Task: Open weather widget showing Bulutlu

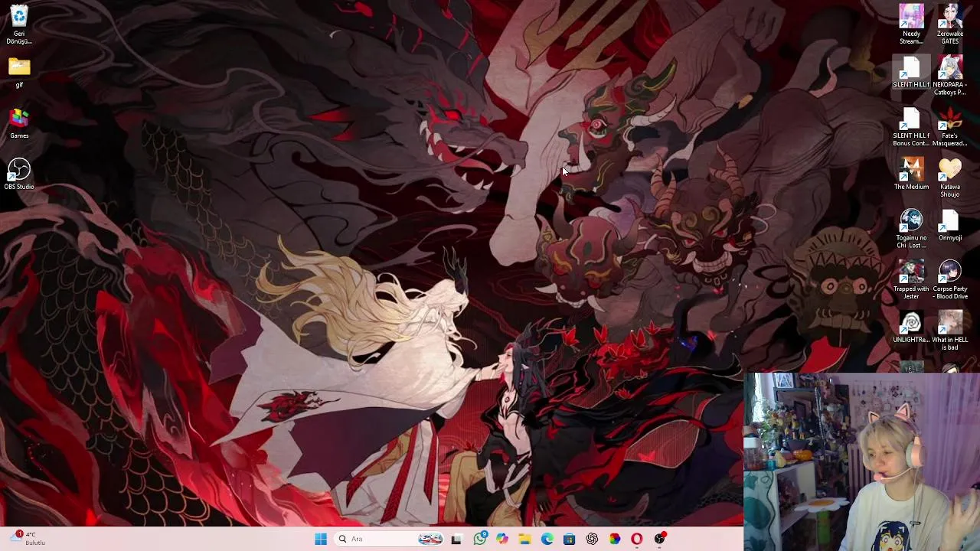Action: (29, 539)
